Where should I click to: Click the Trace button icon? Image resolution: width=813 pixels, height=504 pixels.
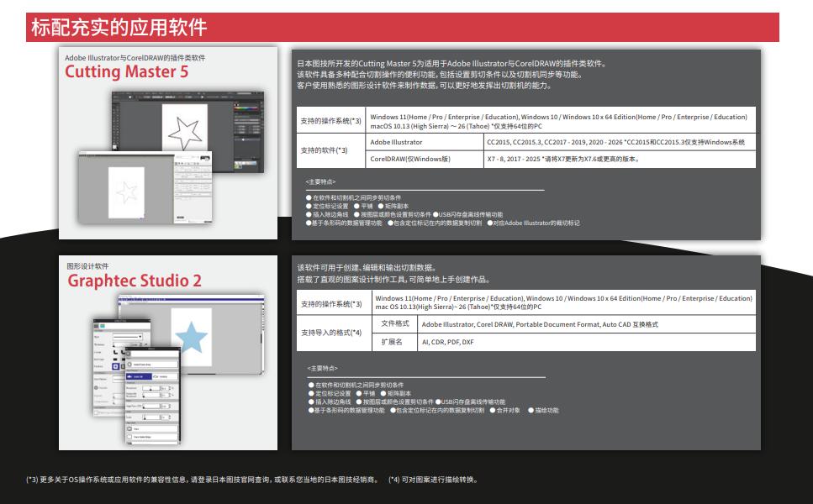(129, 428)
